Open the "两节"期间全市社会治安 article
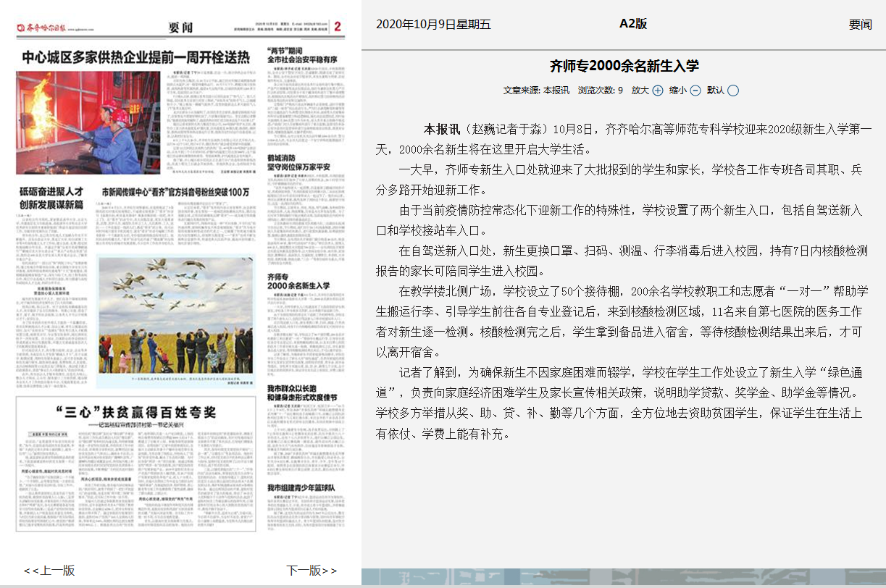The width and height of the screenshot is (886, 588). pos(302,55)
